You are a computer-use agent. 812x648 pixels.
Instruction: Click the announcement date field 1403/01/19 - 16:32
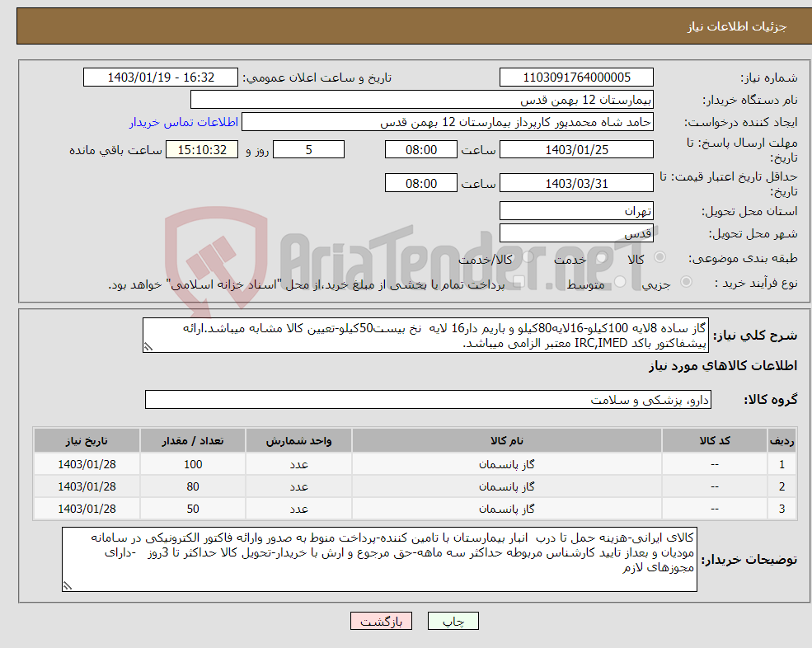point(161,77)
